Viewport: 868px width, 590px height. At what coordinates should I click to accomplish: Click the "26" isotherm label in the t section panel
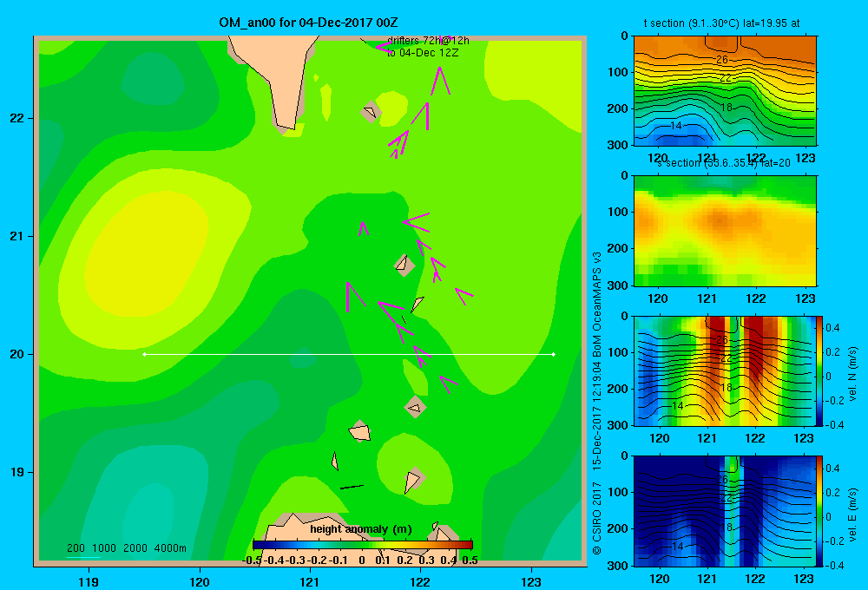722,59
